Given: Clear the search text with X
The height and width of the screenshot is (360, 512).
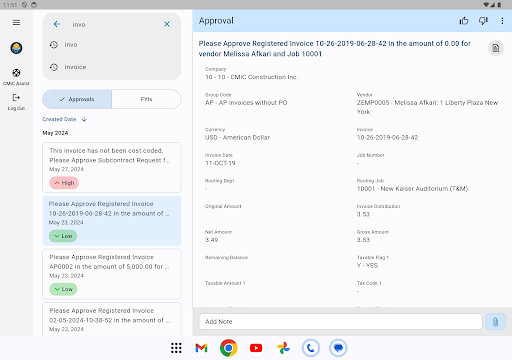Looking at the screenshot, I should 167,24.
